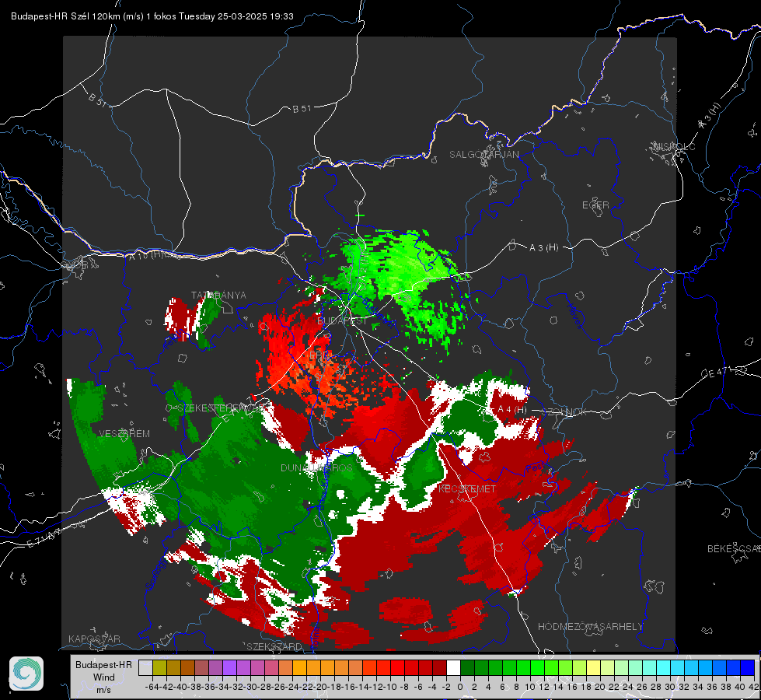
Task: Click the HÓDMEZŐVÁSÁRHELY city label
Action: (590, 627)
